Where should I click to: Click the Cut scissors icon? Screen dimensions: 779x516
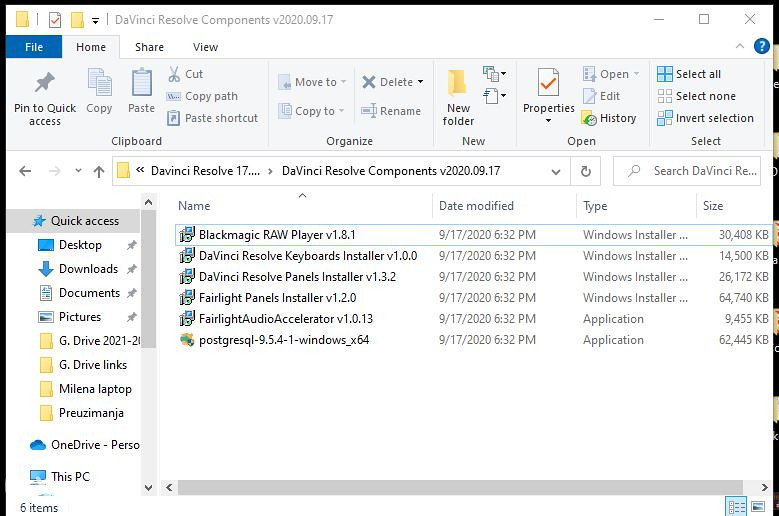coord(174,74)
